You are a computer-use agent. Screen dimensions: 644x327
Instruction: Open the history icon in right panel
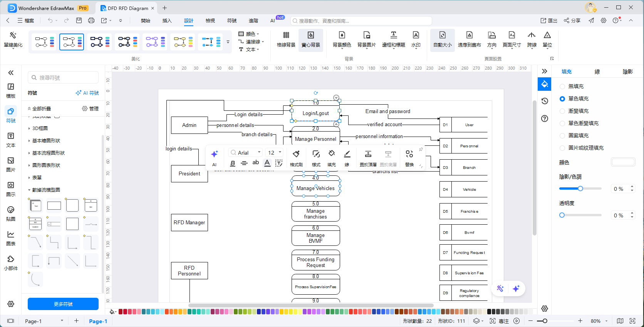tap(545, 101)
